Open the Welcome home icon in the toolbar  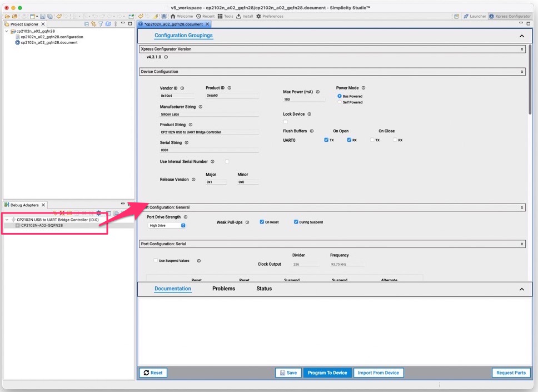tap(173, 16)
